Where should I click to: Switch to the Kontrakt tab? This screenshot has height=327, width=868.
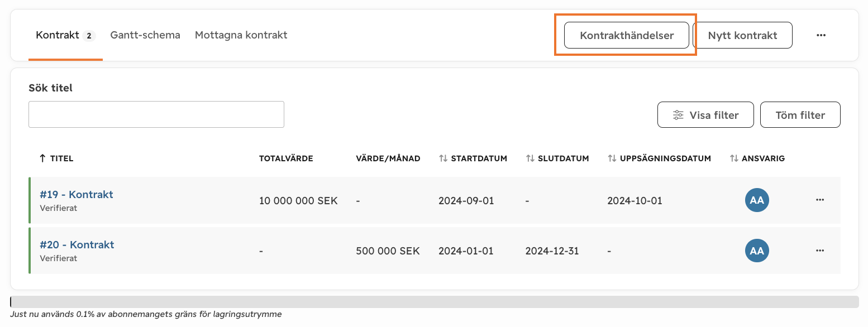click(x=65, y=36)
